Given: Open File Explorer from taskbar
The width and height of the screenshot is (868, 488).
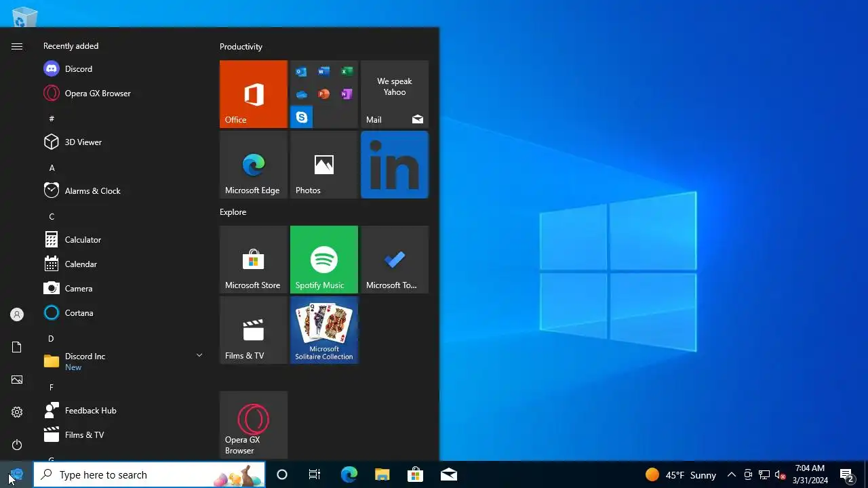Looking at the screenshot, I should click(382, 474).
